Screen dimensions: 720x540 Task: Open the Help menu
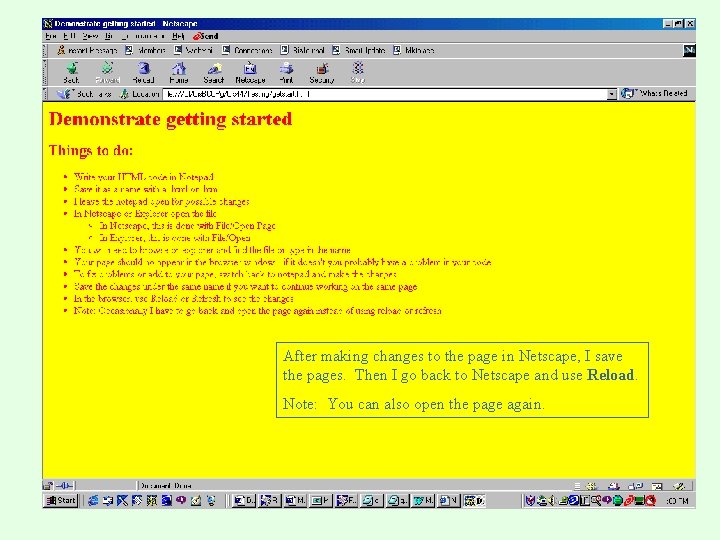[x=178, y=36]
